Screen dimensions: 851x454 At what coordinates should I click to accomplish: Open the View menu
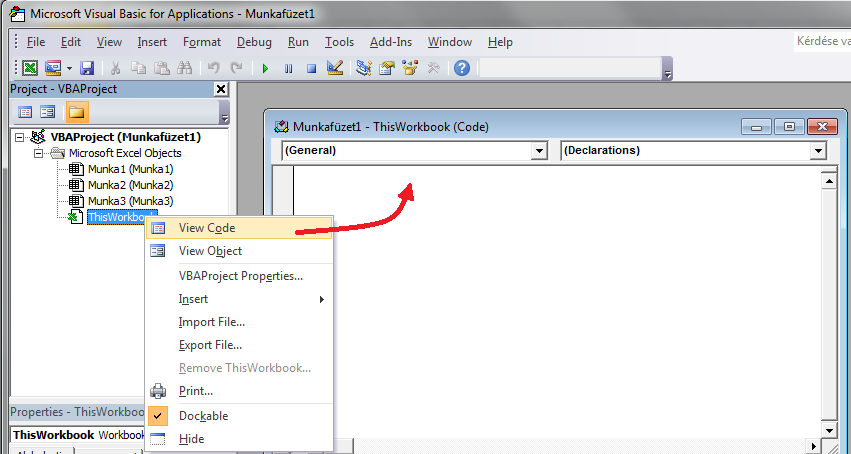click(109, 42)
